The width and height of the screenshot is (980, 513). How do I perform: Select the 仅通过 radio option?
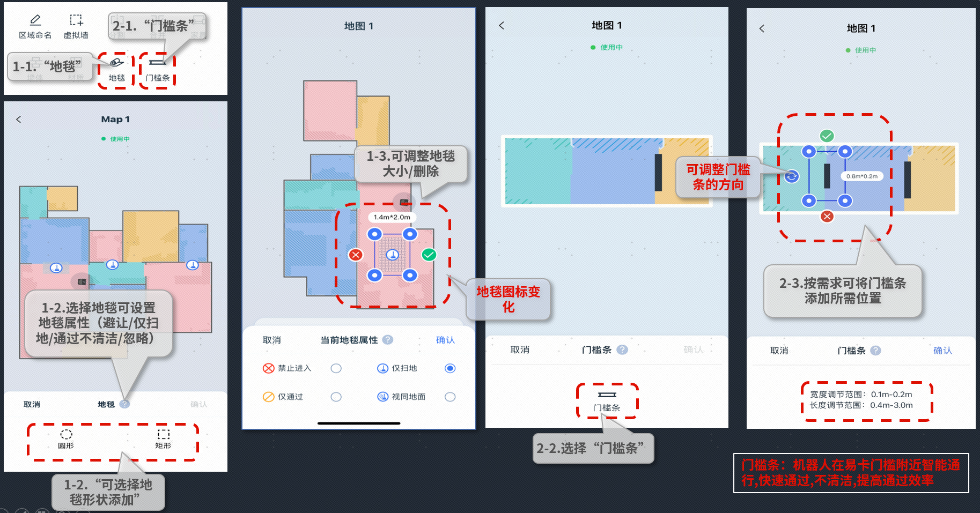[x=336, y=397]
